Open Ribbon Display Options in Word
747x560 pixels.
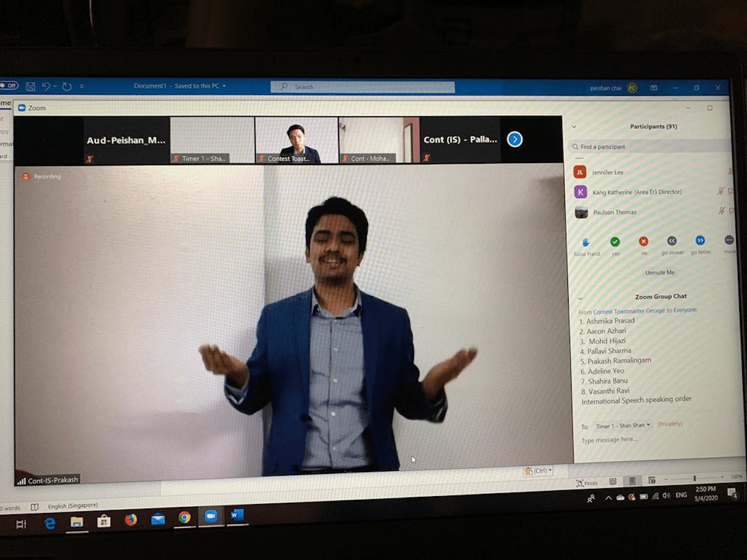click(x=654, y=88)
